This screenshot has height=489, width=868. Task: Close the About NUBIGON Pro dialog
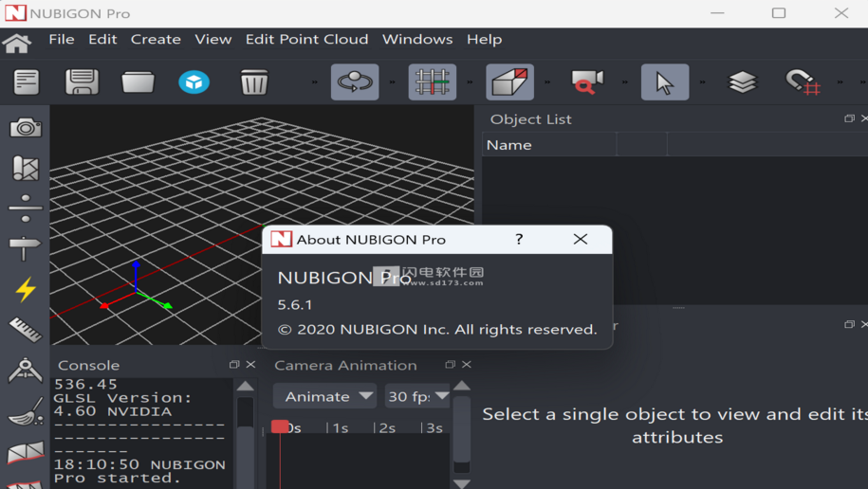[581, 239]
